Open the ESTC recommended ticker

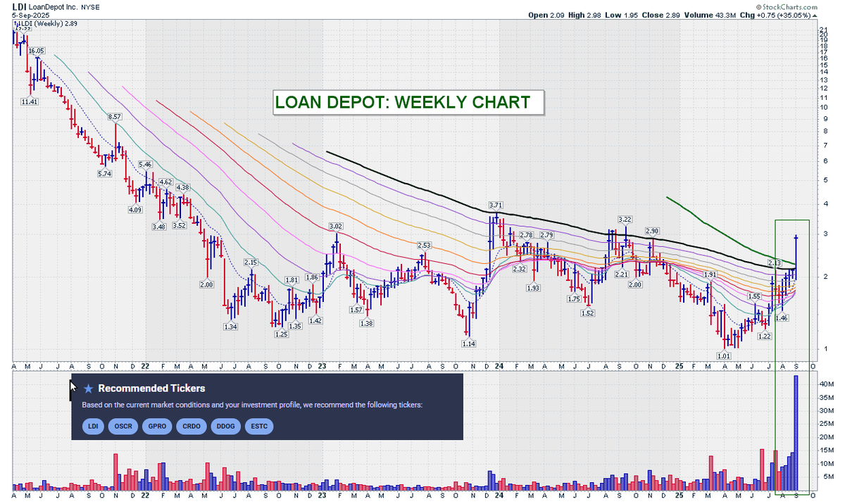point(258,427)
